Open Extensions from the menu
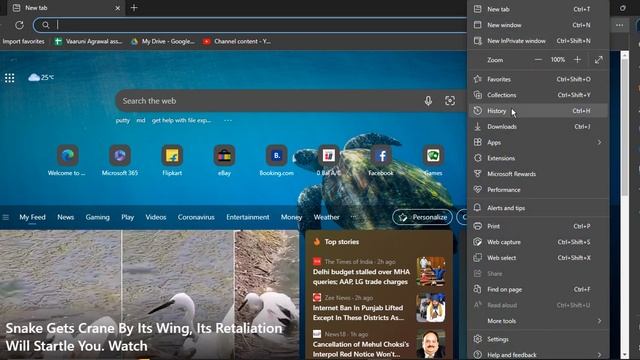This screenshot has height=360, width=640. 538,158
